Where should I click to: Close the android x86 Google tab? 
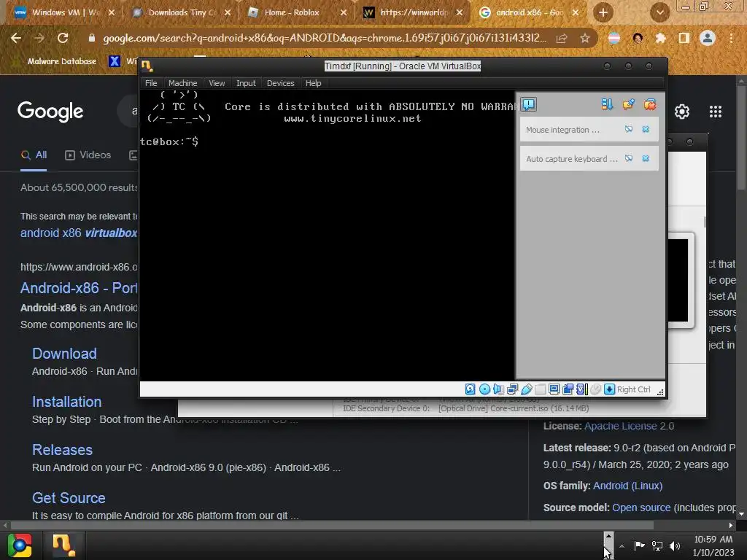click(576, 12)
